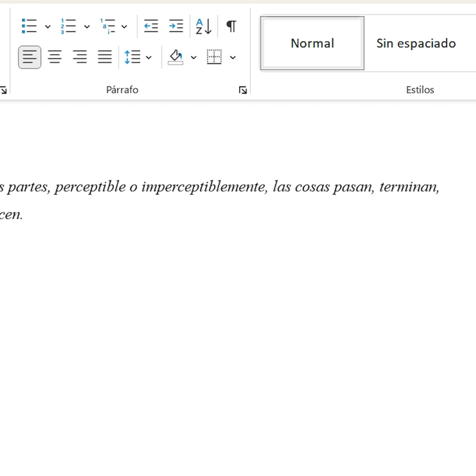476x476 pixels.
Task: Open the bullet style dropdown arrow
Action: [x=48, y=26]
